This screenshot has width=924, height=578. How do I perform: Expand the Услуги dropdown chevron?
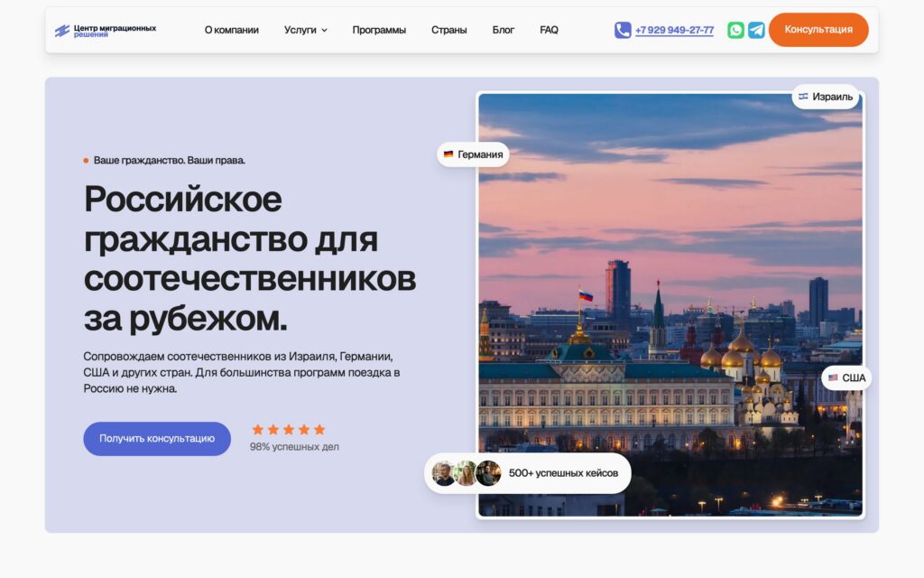(x=324, y=30)
